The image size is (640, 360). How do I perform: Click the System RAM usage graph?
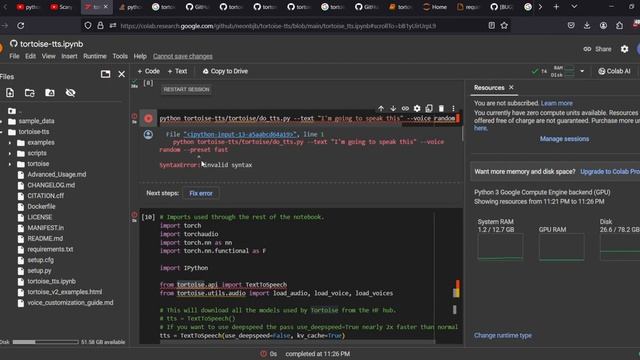[x=500, y=247]
